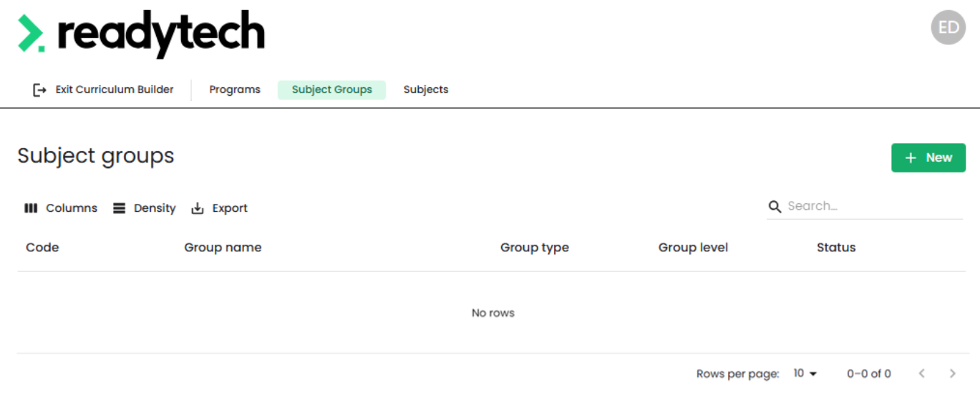
Task: Exit Curriculum Builder
Action: click(x=104, y=90)
